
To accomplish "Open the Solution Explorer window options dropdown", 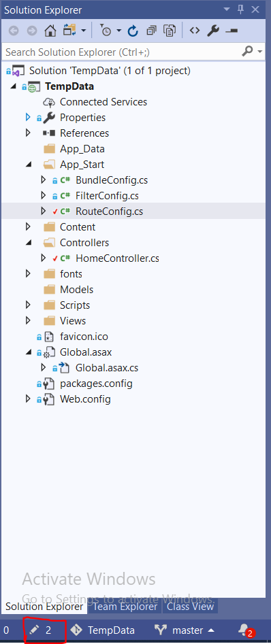I will pyautogui.click(x=226, y=10).
